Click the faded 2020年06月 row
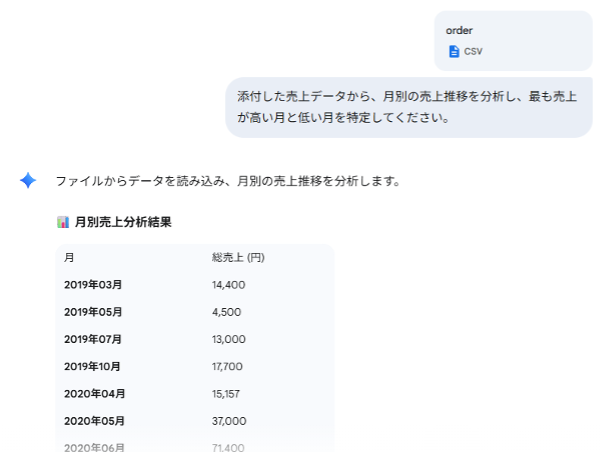Screen dimensions: 604x452 point(92,445)
